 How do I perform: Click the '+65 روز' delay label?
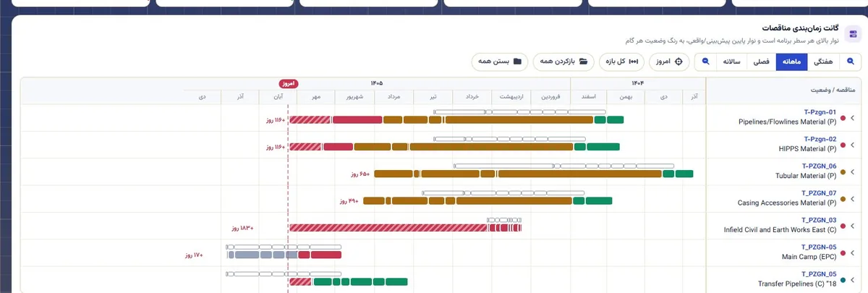pyautogui.click(x=360, y=174)
